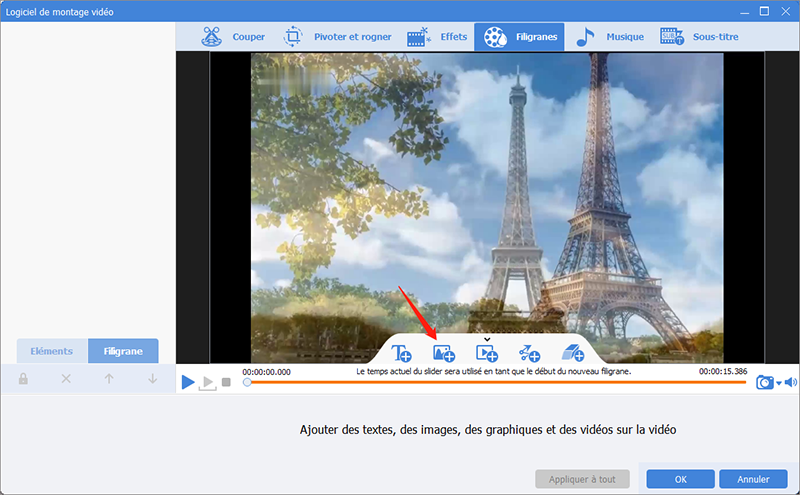Image resolution: width=800 pixels, height=495 pixels.
Task: Open the Sous-titre tab
Action: [698, 37]
